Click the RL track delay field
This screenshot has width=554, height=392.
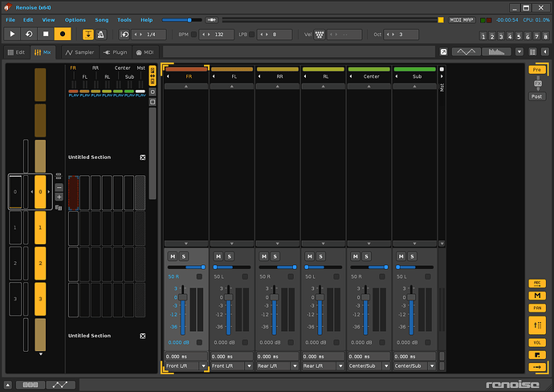324,357
